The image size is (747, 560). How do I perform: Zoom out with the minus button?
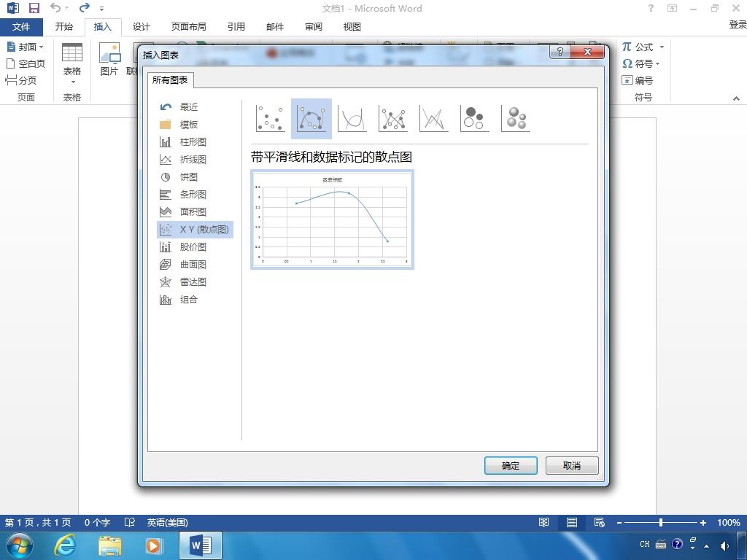(619, 523)
